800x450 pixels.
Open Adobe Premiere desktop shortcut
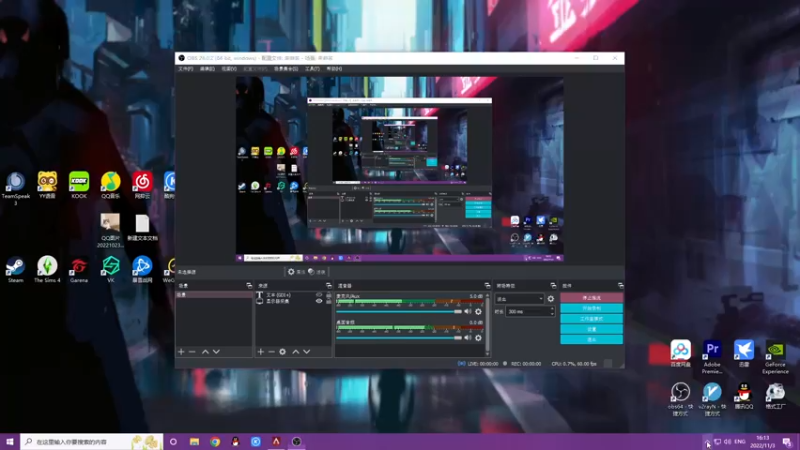tap(712, 357)
